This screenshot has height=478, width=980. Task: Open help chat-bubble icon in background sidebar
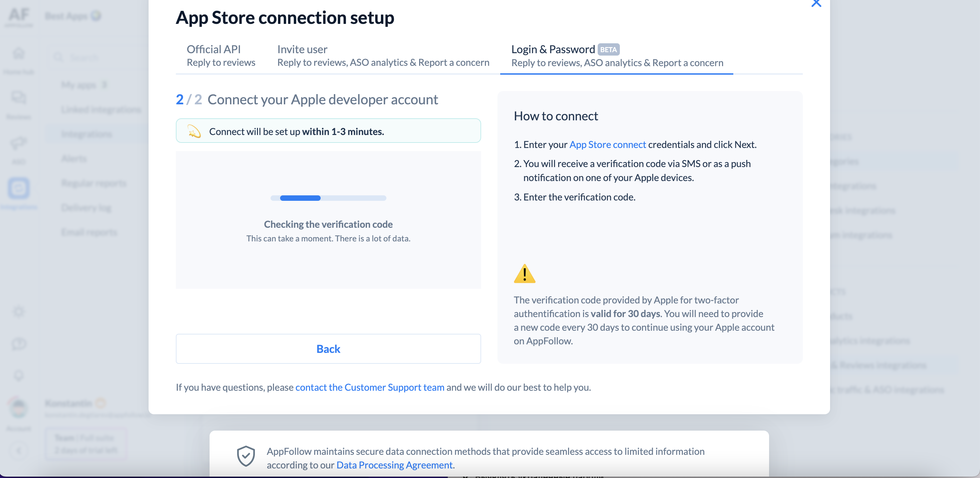click(19, 344)
